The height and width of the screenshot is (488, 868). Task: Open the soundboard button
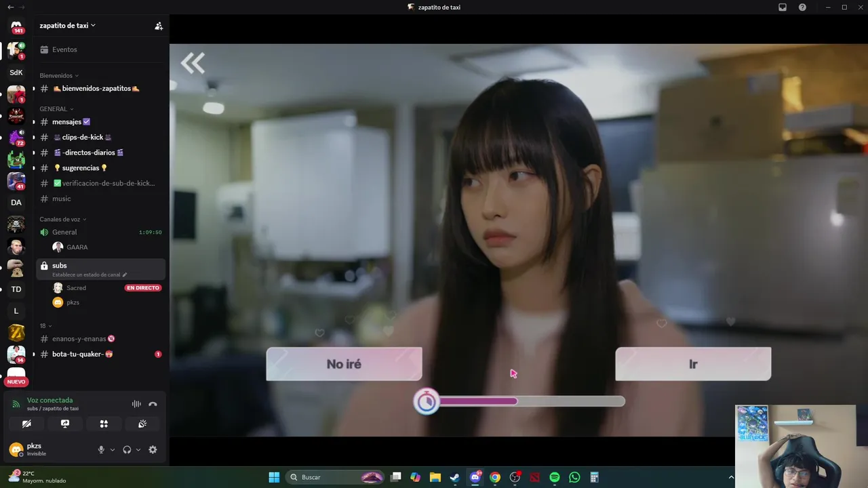point(142,424)
